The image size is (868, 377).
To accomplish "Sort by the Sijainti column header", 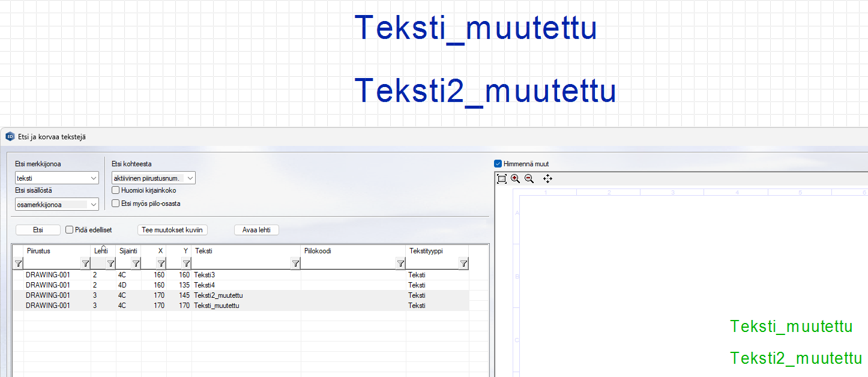I will [127, 251].
